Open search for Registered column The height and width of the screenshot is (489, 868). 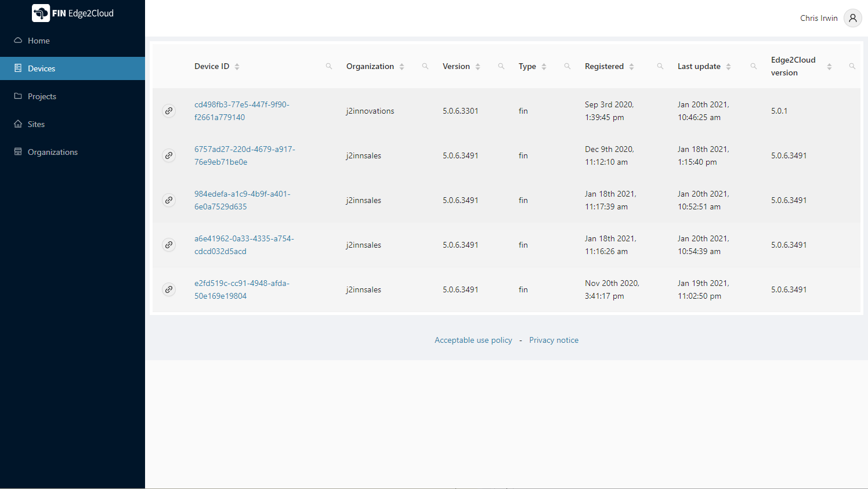(660, 66)
